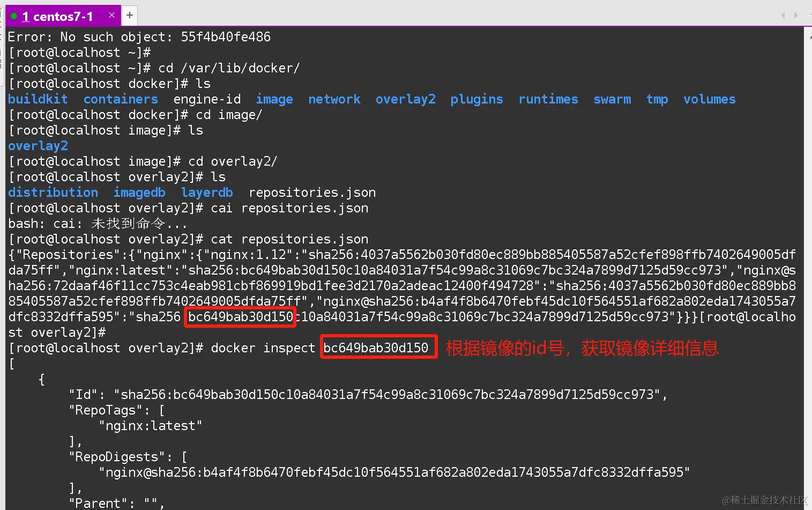812x510 pixels.
Task: Click the 'cd image/' command
Action: click(x=229, y=115)
